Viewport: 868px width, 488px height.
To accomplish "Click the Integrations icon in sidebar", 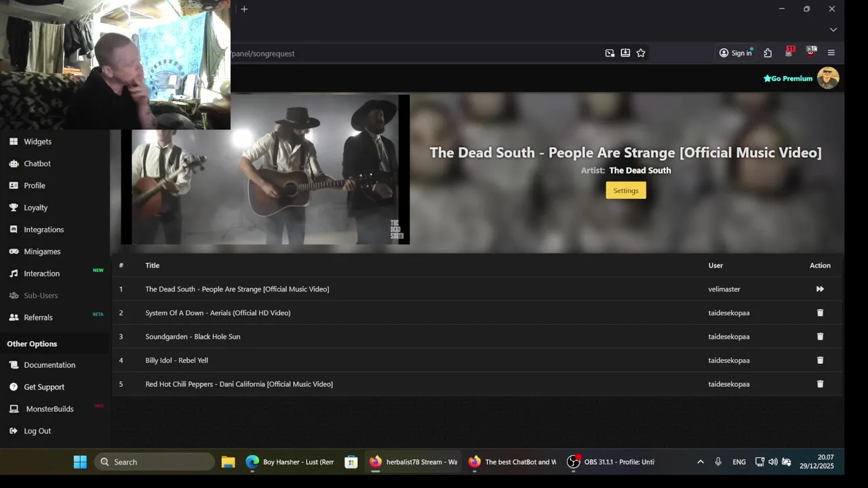I will 14,230.
